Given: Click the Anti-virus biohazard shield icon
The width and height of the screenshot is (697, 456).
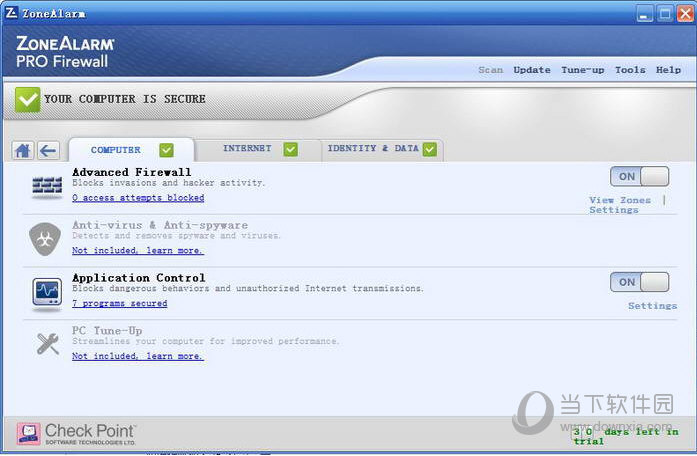Looking at the screenshot, I should pyautogui.click(x=45, y=239).
